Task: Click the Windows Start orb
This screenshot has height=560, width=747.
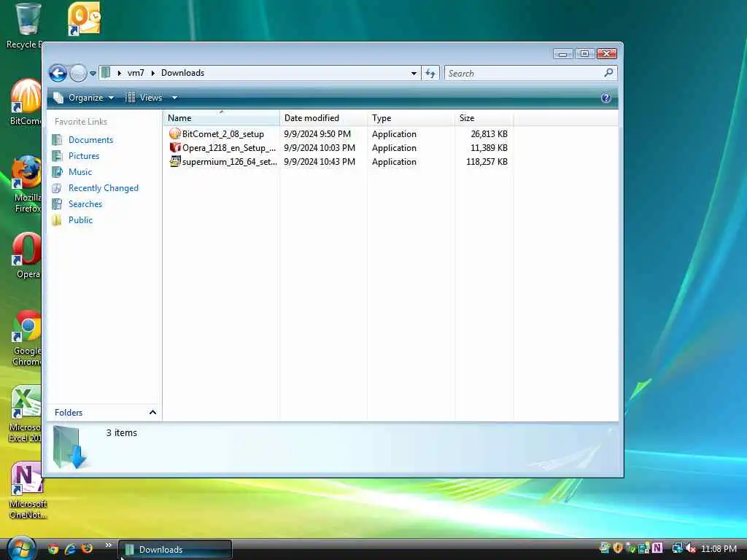Action: [21, 548]
